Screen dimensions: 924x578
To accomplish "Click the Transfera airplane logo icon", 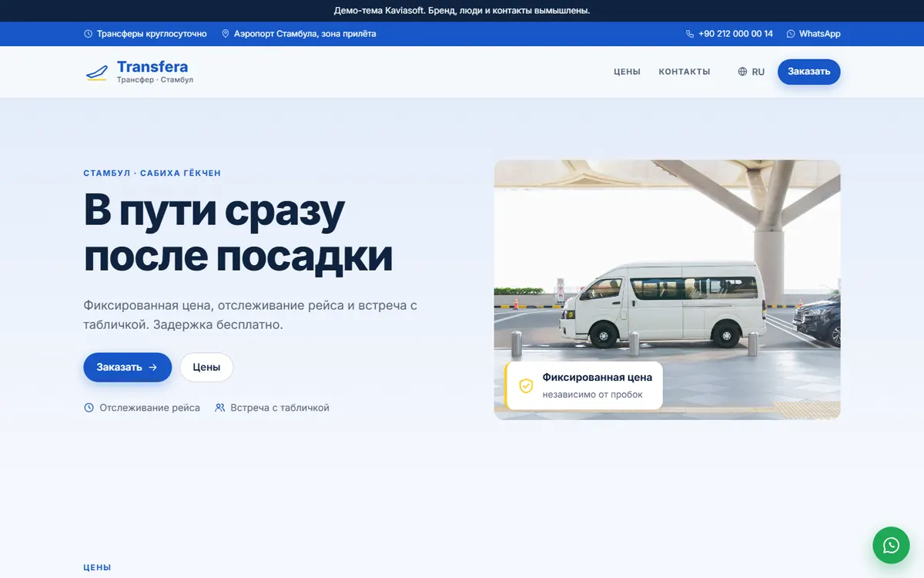I will point(96,72).
